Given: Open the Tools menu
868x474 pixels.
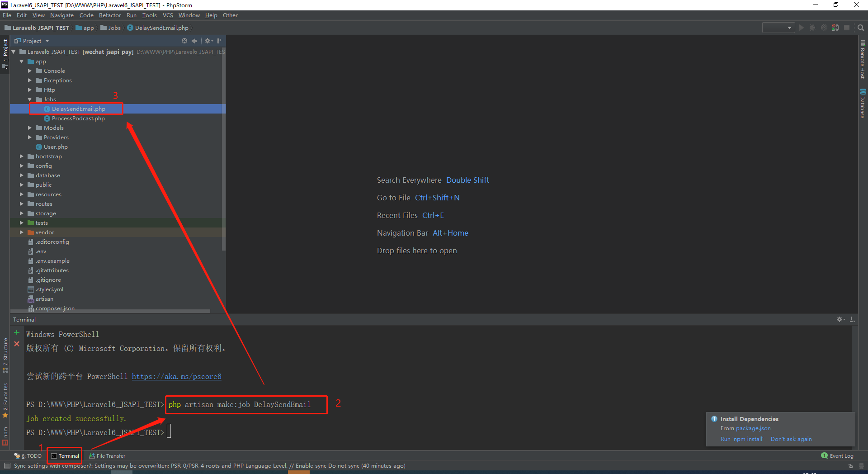Looking at the screenshot, I should click(149, 15).
